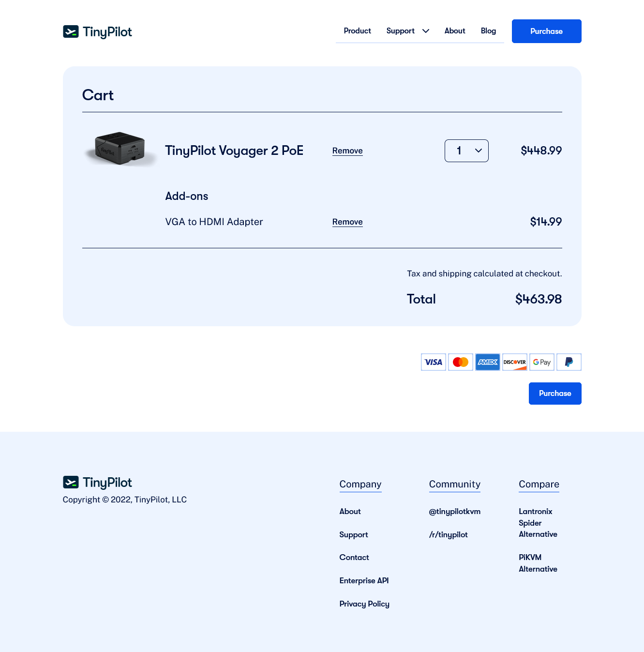This screenshot has height=652, width=644.
Task: Click the Total label
Action: coord(421,299)
